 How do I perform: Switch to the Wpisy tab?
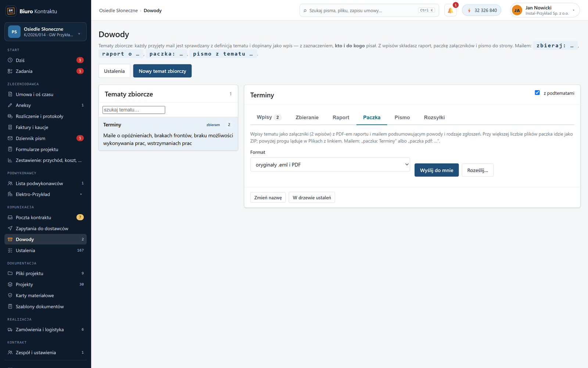pyautogui.click(x=269, y=117)
